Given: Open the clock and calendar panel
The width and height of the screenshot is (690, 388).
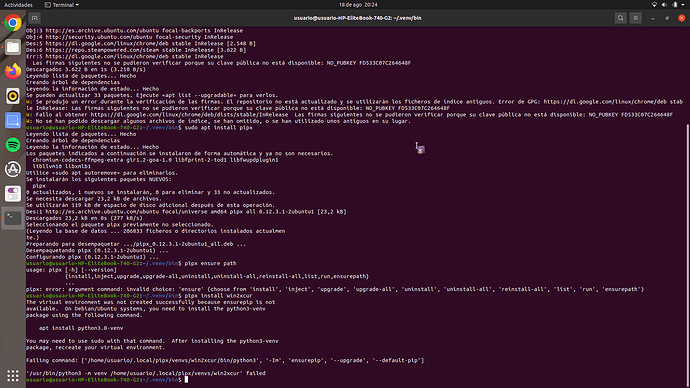Looking at the screenshot, I should [x=358, y=5].
